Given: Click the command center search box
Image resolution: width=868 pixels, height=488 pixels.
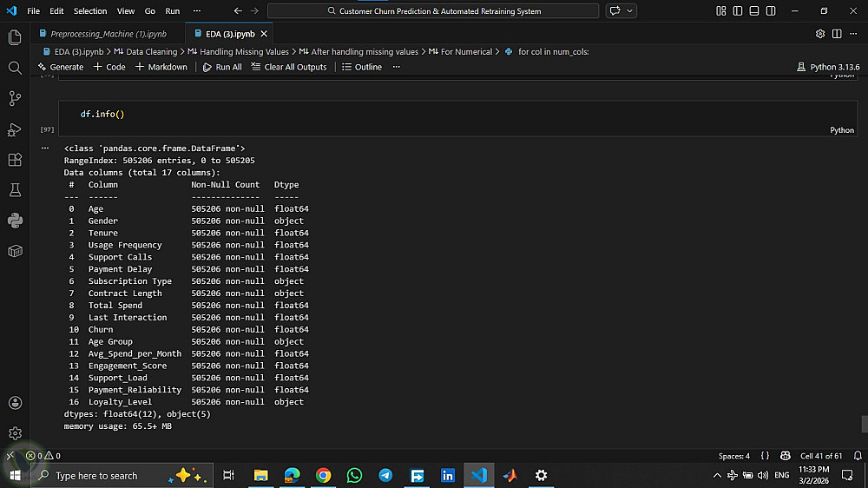Looking at the screenshot, I should [x=433, y=11].
